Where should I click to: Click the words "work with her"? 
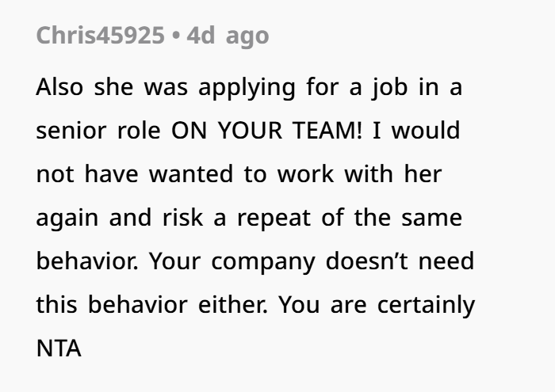(x=358, y=174)
